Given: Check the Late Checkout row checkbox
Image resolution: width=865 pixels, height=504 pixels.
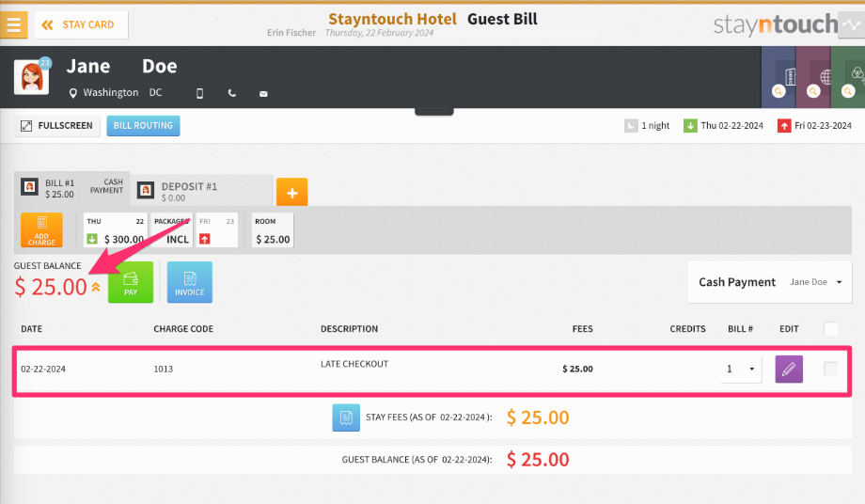Looking at the screenshot, I should [x=830, y=369].
